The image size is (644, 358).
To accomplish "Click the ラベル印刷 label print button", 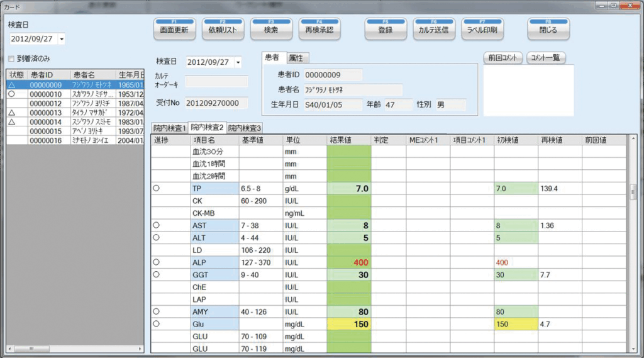I will click(x=482, y=29).
